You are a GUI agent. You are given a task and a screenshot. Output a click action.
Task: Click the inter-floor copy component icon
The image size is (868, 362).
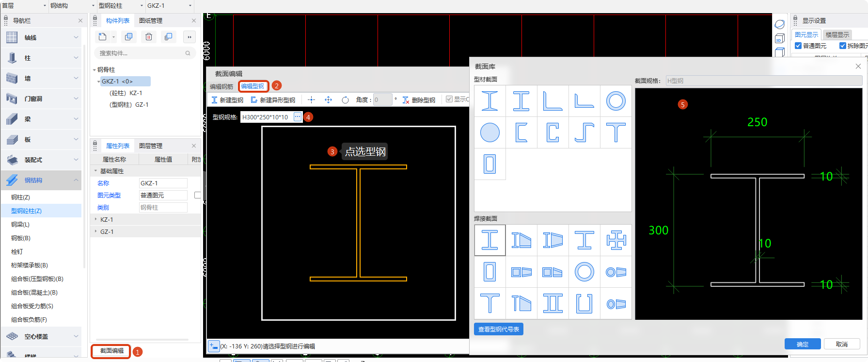coord(169,37)
